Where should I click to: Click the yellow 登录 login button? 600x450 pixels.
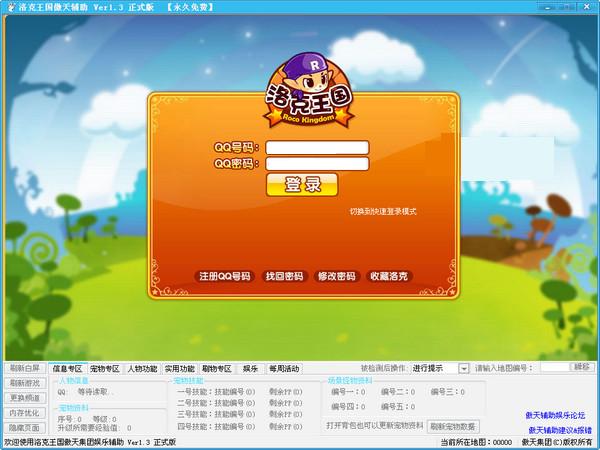point(302,185)
